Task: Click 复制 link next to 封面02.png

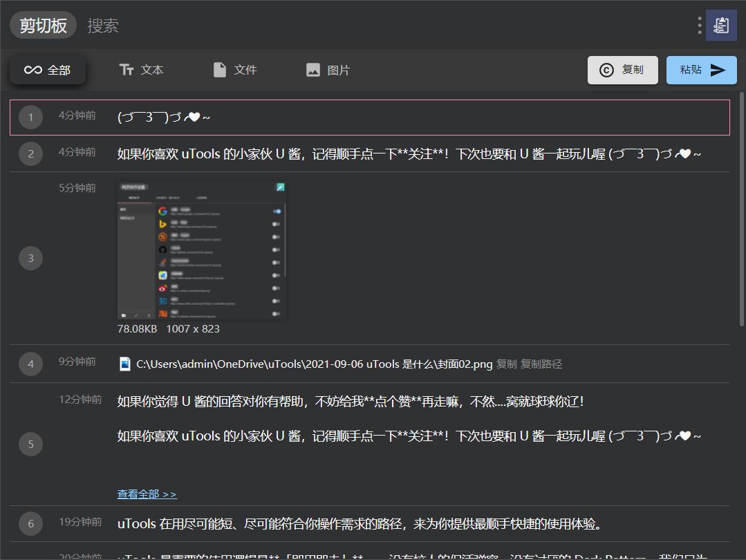Action: [506, 364]
